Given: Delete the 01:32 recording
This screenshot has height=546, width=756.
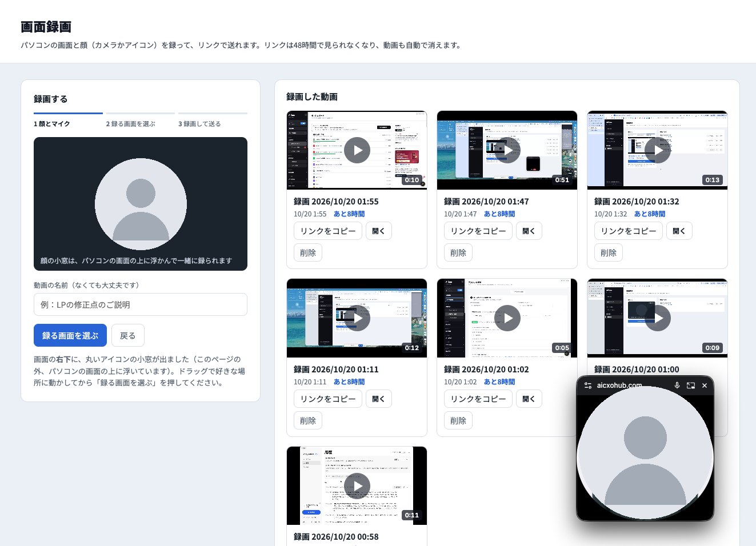Looking at the screenshot, I should (609, 252).
